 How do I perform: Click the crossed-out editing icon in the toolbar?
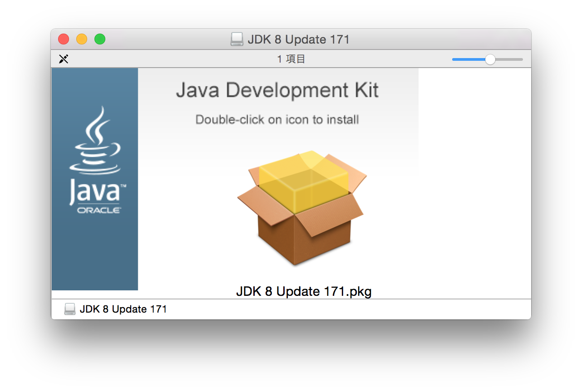click(x=64, y=59)
